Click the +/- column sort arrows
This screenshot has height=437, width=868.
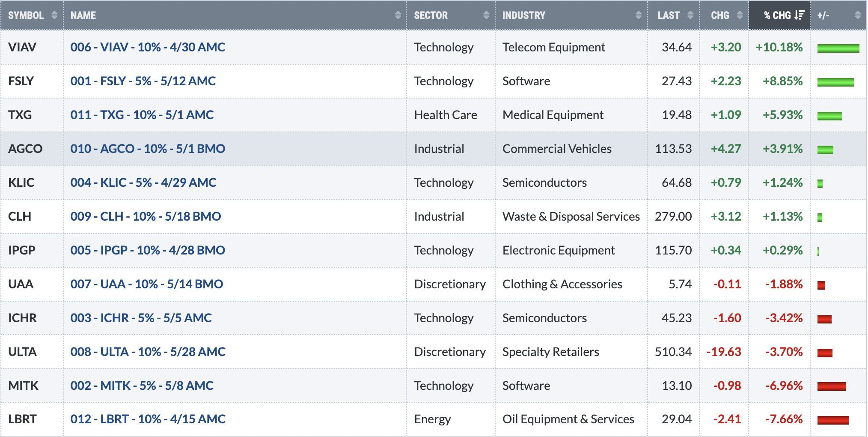(858, 15)
